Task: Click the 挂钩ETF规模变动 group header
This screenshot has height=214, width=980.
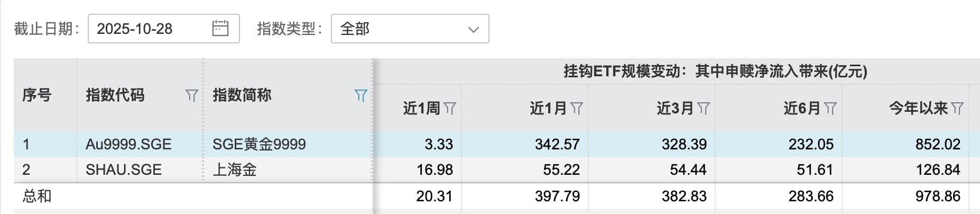Action: [715, 72]
